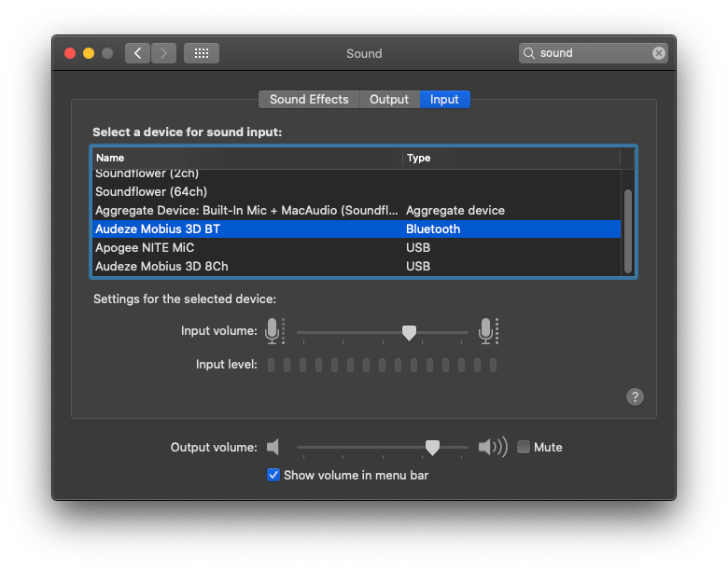Clear the search field with the x icon
The width and height of the screenshot is (728, 569).
pyautogui.click(x=658, y=53)
